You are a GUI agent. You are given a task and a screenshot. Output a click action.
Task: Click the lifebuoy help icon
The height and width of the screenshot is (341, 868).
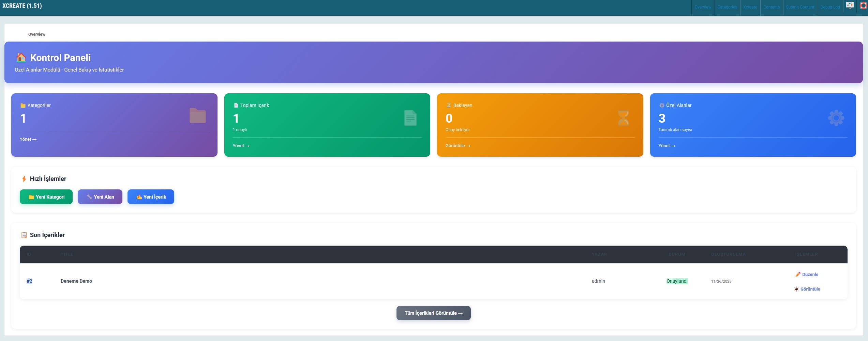pos(863,5)
